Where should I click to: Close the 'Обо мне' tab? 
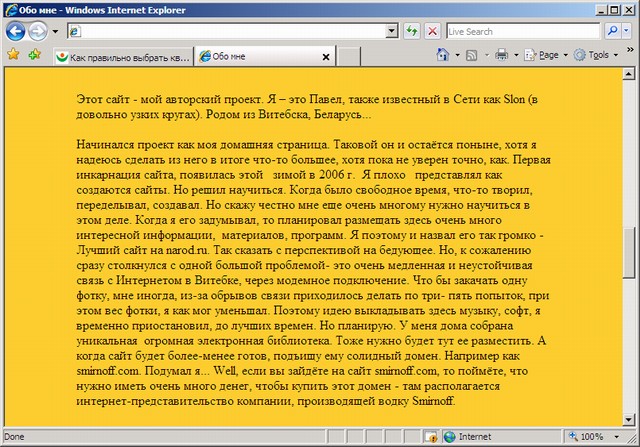point(326,57)
